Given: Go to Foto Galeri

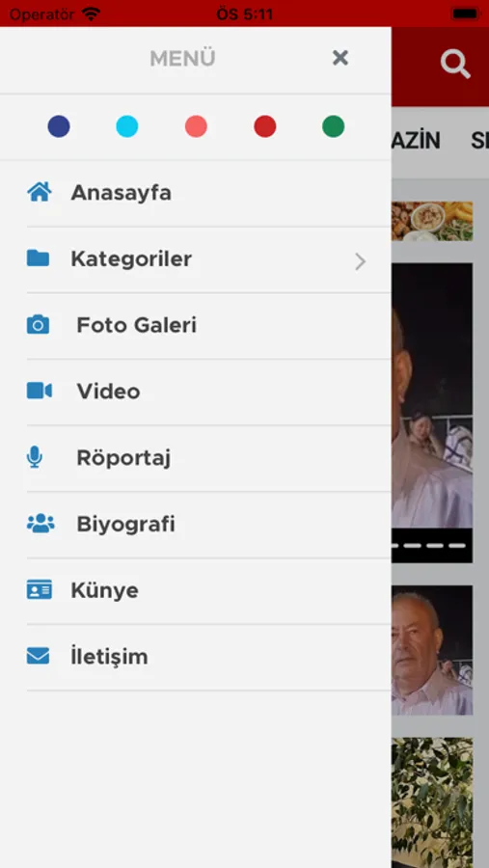Looking at the screenshot, I should click(208, 326).
